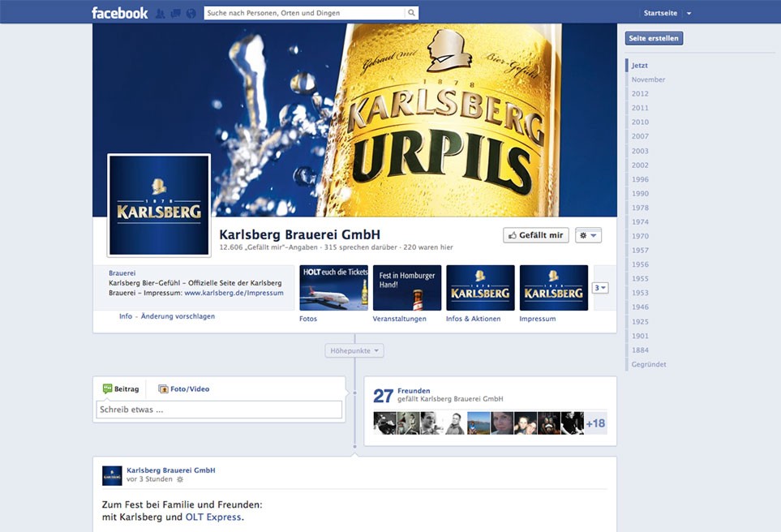This screenshot has width=781, height=532.
Task: Open Impressum thumbnail image
Action: click(x=553, y=288)
